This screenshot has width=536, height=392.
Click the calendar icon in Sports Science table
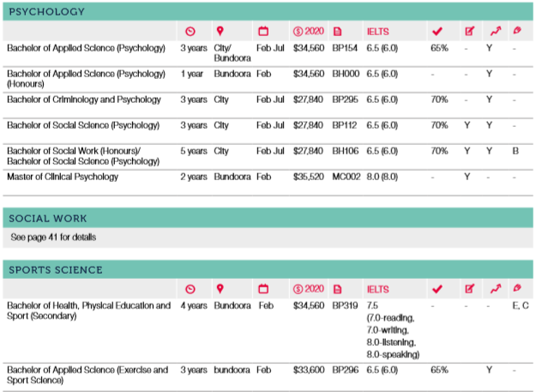[263, 288]
